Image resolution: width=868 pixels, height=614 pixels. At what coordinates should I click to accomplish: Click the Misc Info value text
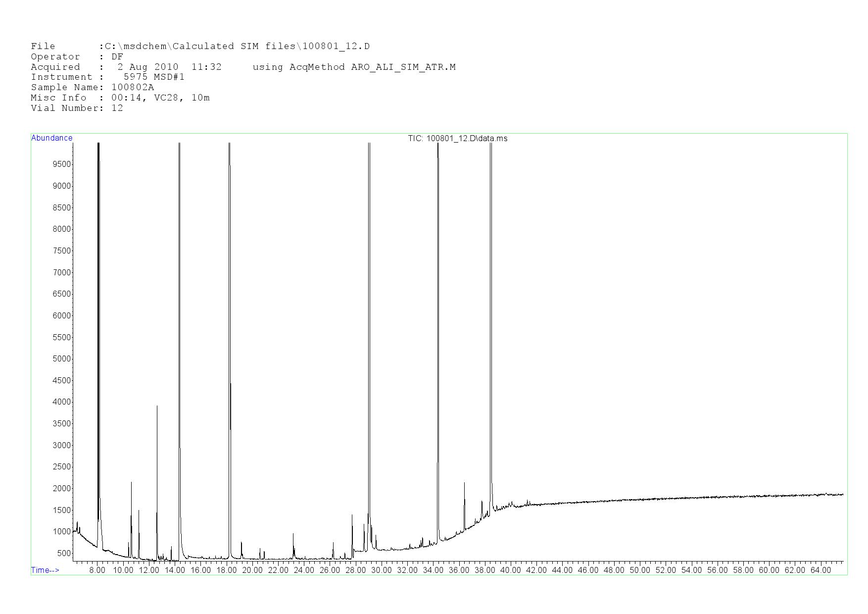[160, 98]
